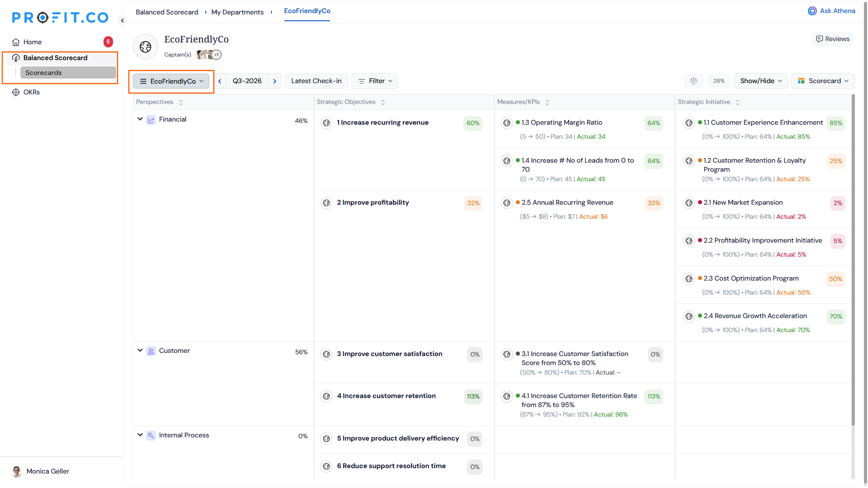Open 2.2 Profitability Improvement Initiative

coord(763,241)
